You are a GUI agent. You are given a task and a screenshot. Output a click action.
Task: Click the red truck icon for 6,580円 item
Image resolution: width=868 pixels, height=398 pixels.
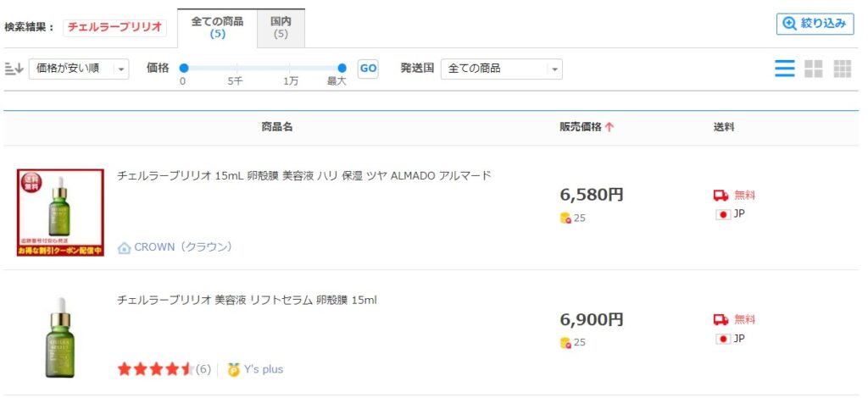721,195
